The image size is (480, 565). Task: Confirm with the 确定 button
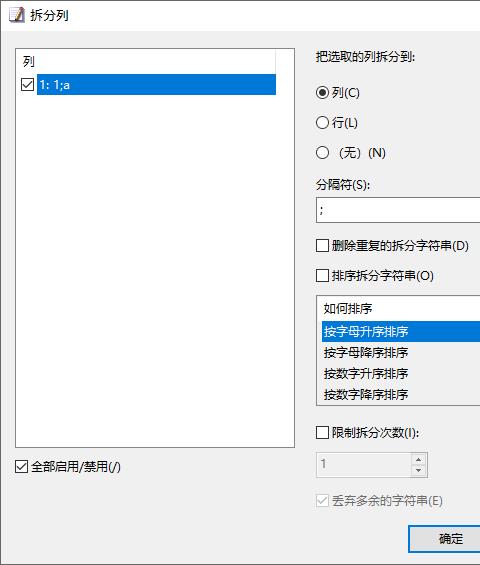click(x=445, y=539)
